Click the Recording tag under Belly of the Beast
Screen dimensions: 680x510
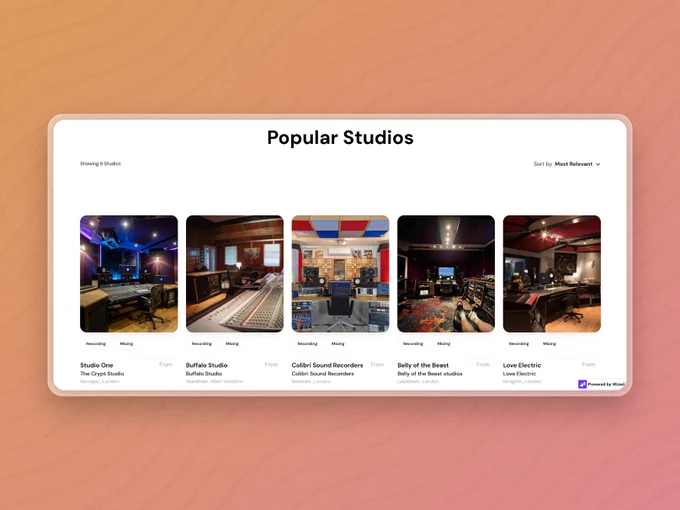[x=413, y=343]
